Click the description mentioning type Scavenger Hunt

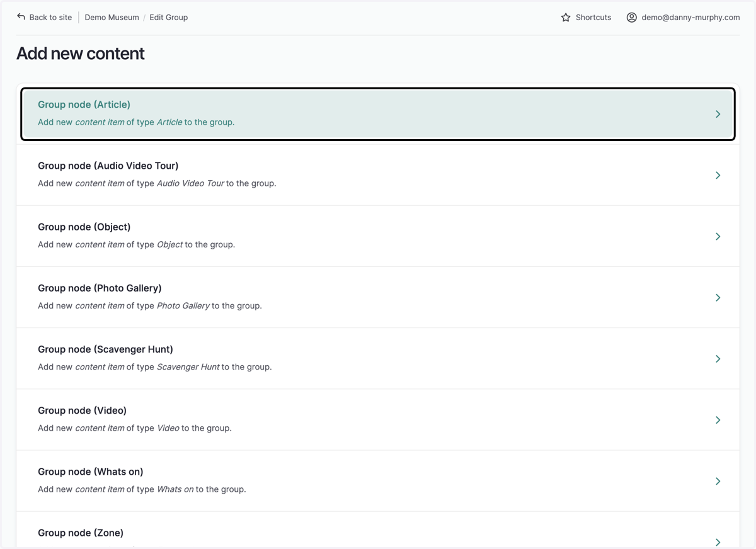(x=155, y=366)
